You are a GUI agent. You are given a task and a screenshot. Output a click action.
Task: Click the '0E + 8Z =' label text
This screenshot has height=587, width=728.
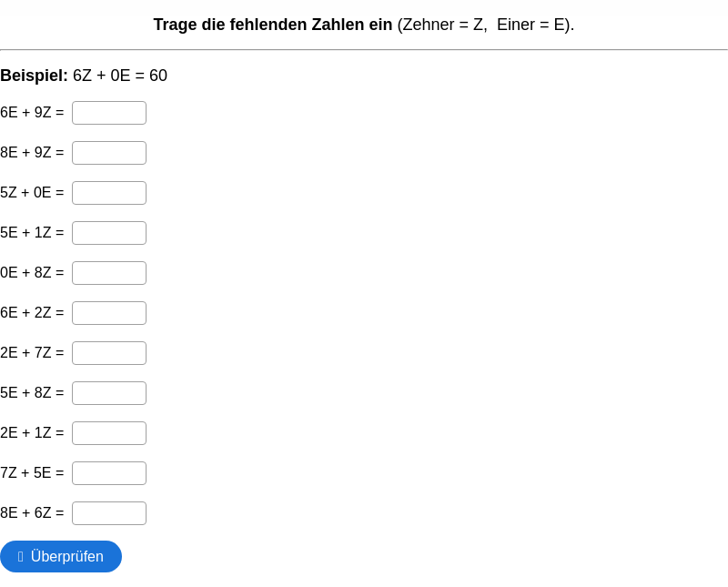point(32,273)
